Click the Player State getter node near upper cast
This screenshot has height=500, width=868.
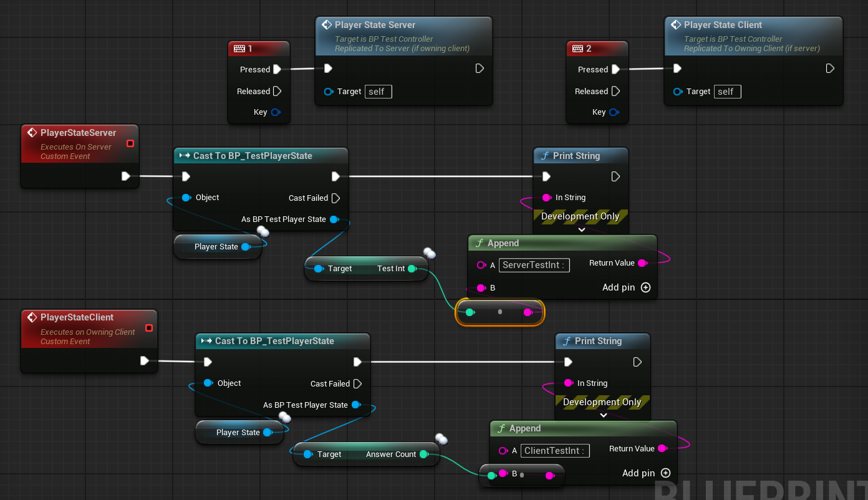tap(217, 247)
